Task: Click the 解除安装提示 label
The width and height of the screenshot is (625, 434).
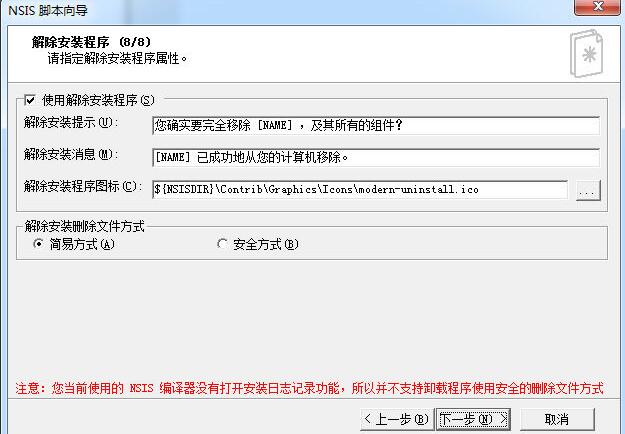Action: pos(71,122)
